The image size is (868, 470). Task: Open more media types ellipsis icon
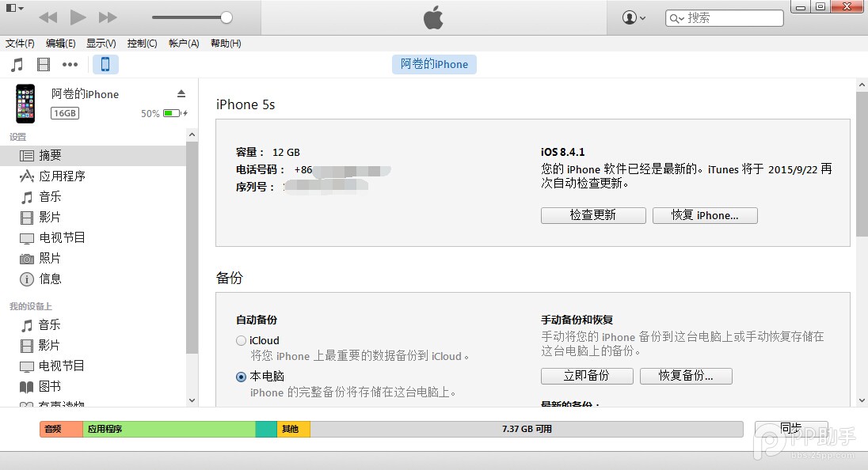70,65
